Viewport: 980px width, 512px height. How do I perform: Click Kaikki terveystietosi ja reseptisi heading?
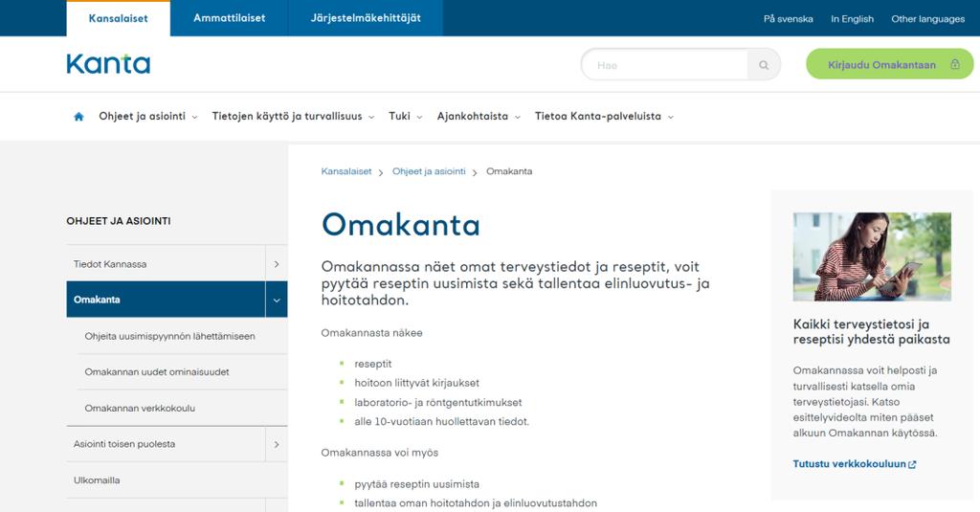pyautogui.click(x=871, y=332)
